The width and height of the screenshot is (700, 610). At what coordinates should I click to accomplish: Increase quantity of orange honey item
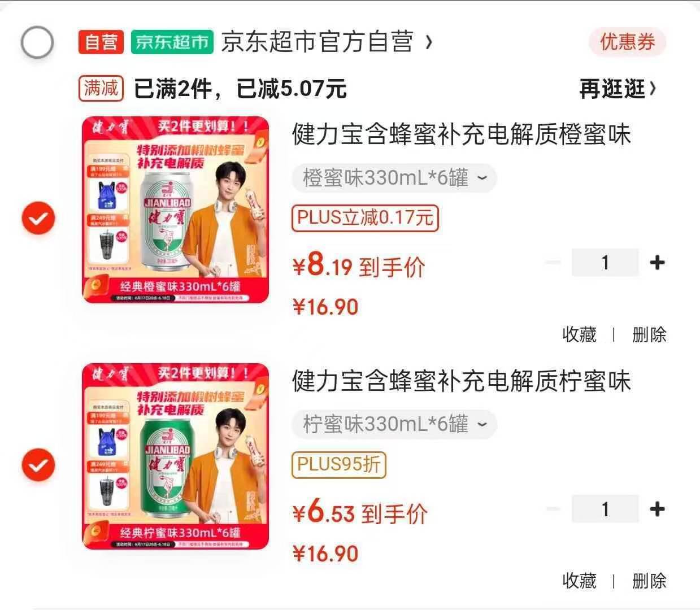657,263
